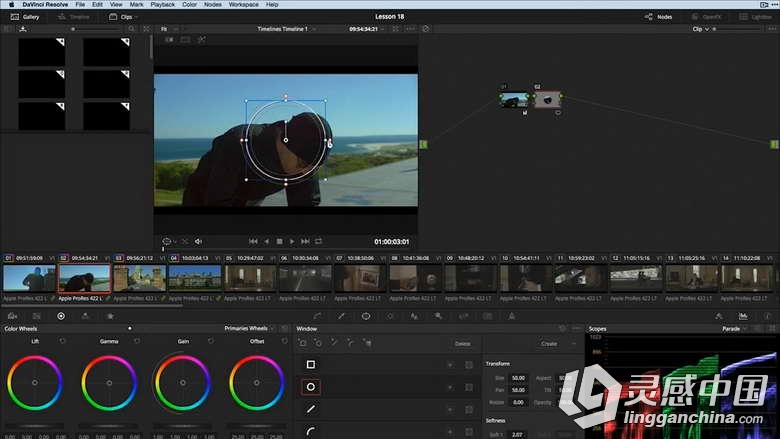Open the Blur palette

pos(414,316)
